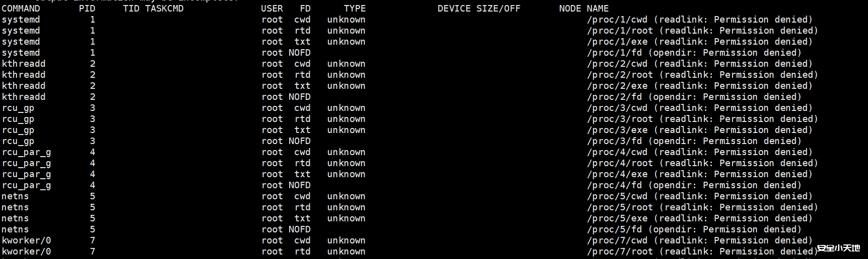Click the COMMAND column header

[x=21, y=9]
